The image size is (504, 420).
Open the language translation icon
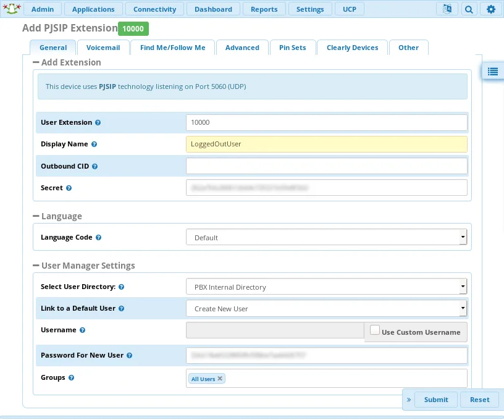coord(447,9)
